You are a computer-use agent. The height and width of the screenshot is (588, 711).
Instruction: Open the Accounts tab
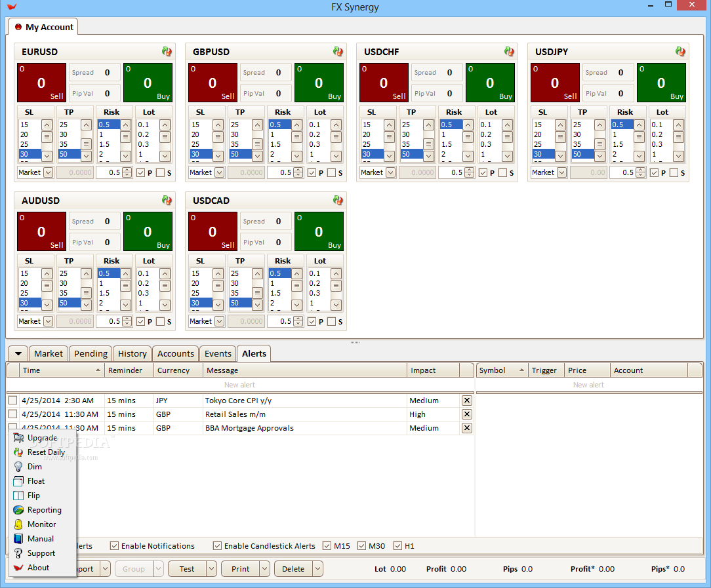[x=176, y=354]
